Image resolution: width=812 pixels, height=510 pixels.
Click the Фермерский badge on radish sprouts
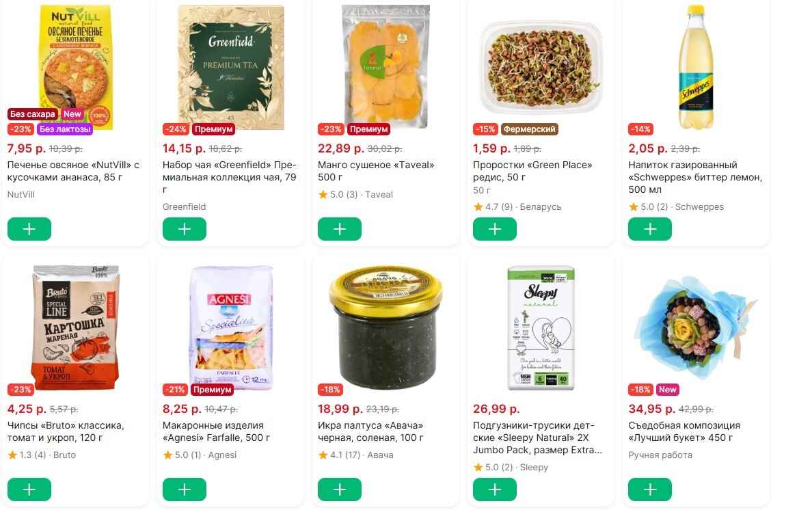529,129
